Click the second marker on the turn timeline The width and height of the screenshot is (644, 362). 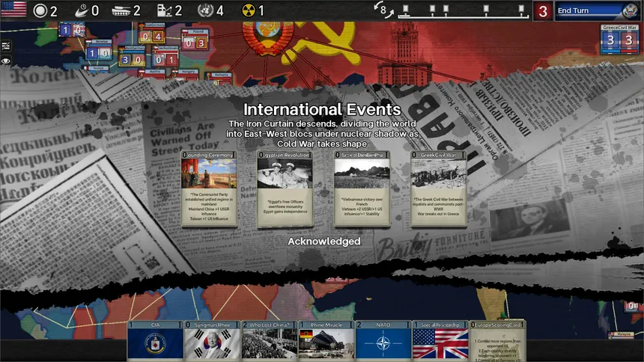click(432, 9)
